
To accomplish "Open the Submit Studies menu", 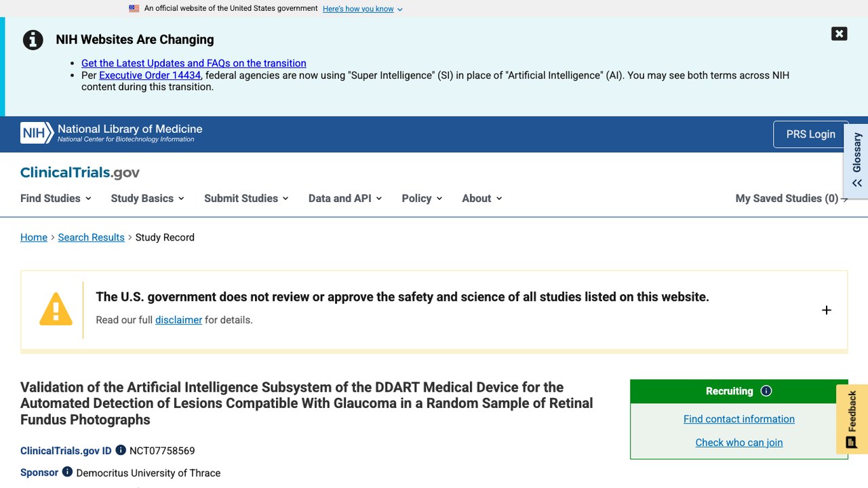I will point(247,198).
